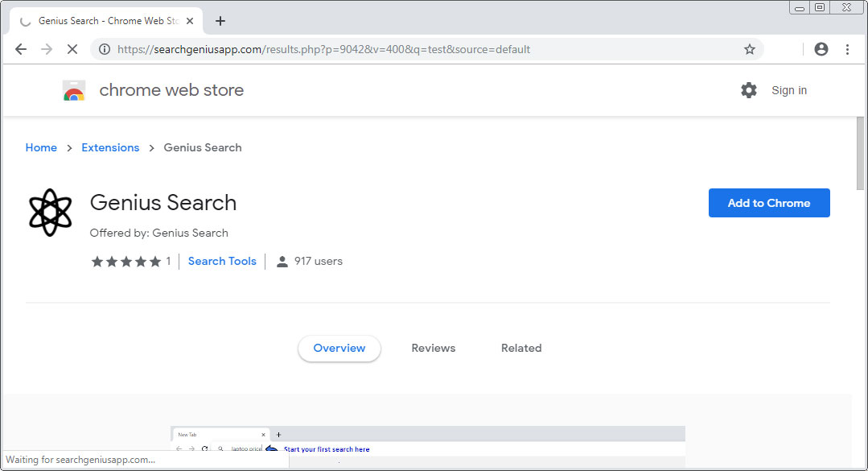
Task: Click the Home breadcrumb link
Action: click(x=41, y=147)
